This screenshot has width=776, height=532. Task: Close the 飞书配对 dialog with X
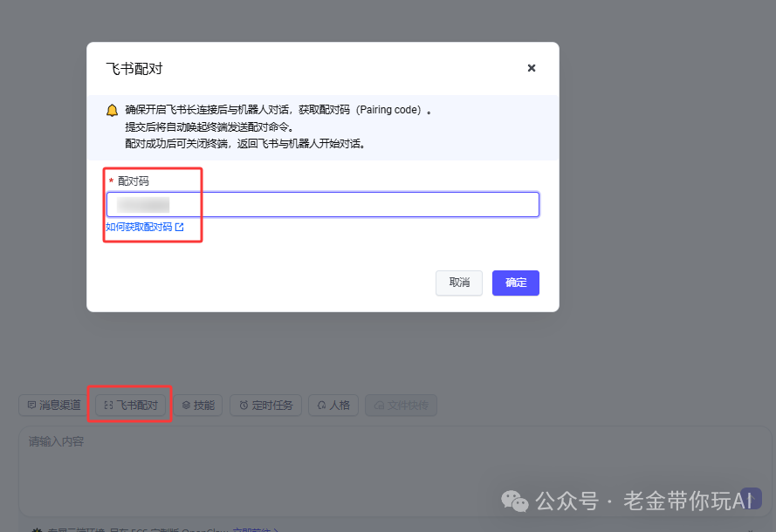click(531, 68)
